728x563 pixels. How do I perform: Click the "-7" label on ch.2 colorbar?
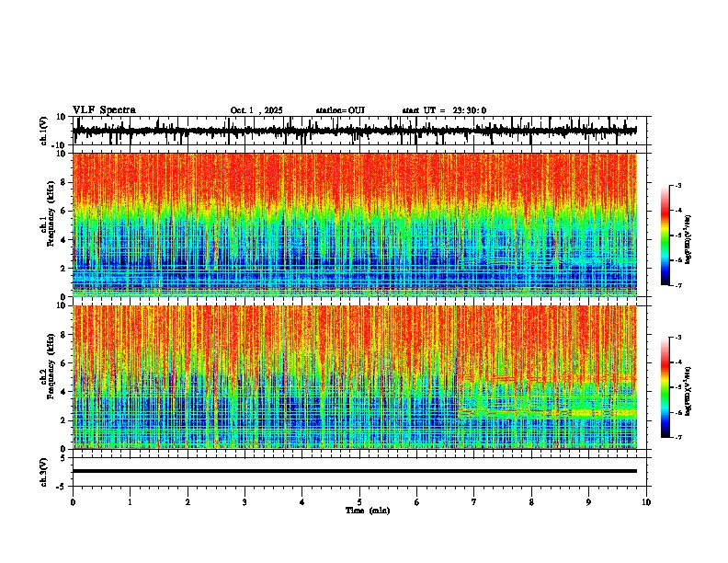[x=677, y=437]
